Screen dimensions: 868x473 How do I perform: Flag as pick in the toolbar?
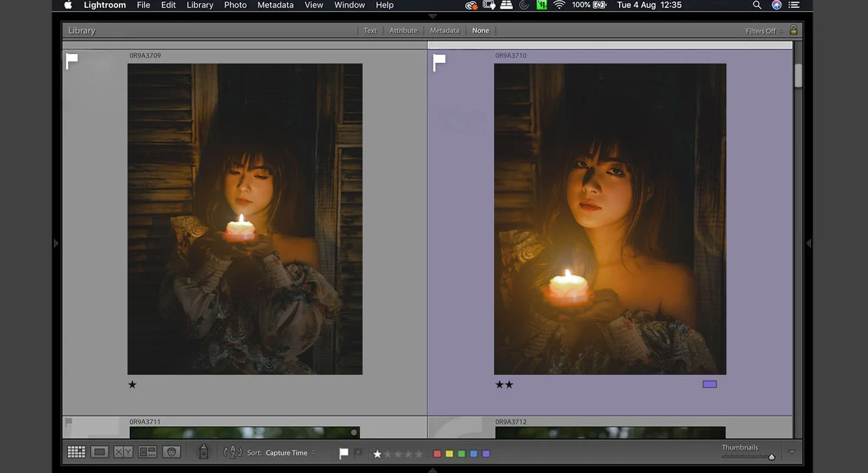click(x=344, y=454)
